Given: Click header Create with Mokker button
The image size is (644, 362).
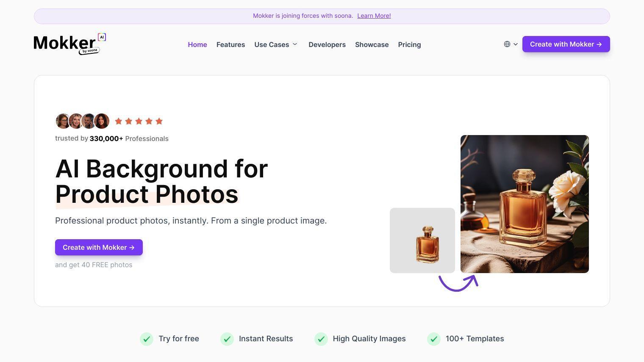Looking at the screenshot, I should 566,44.
